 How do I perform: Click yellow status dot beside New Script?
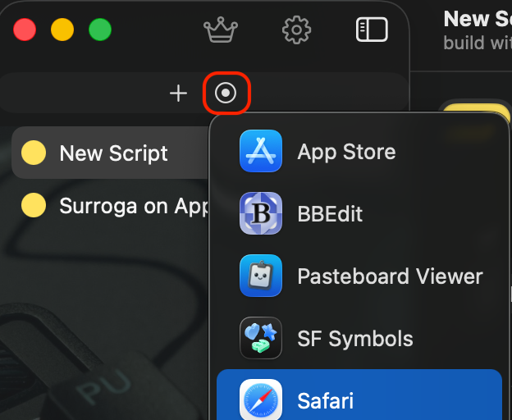[34, 153]
